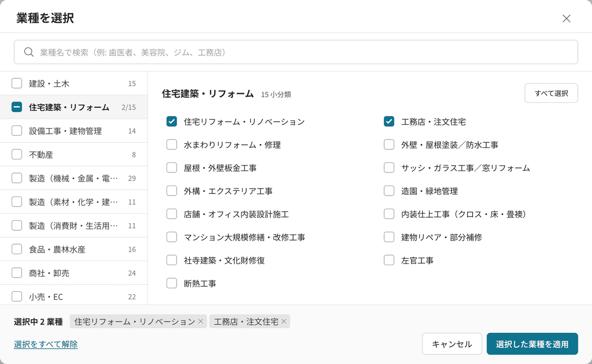Check the 製造（機械・金属・電… checkbox

point(17,178)
